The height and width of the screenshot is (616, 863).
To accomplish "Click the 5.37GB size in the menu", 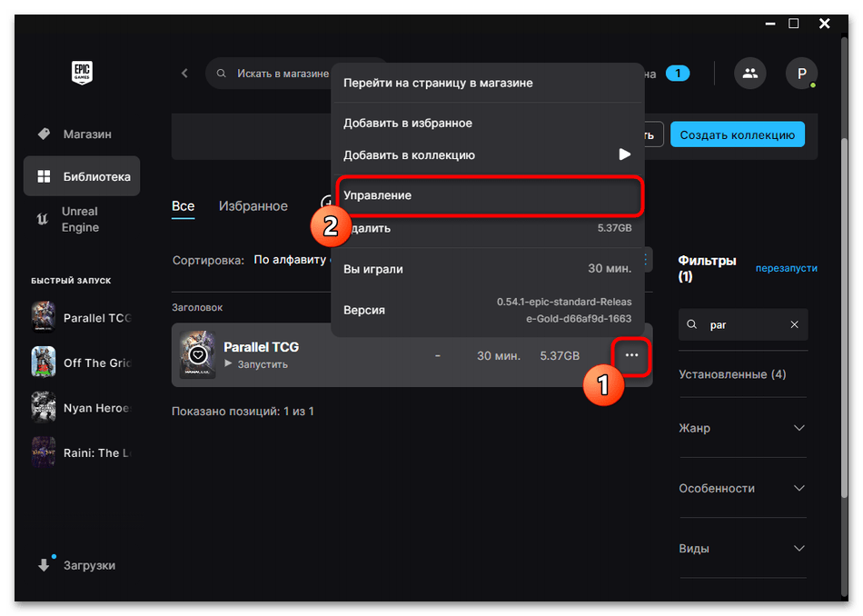I will [614, 227].
